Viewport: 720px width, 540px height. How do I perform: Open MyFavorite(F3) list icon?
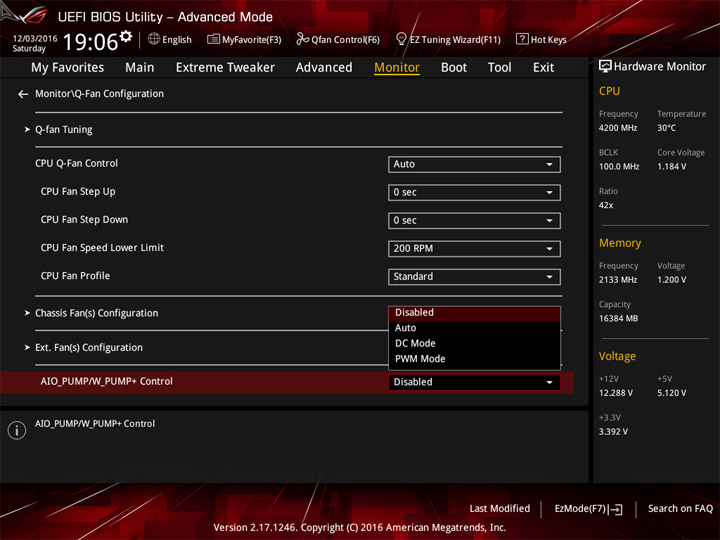pyautogui.click(x=213, y=39)
